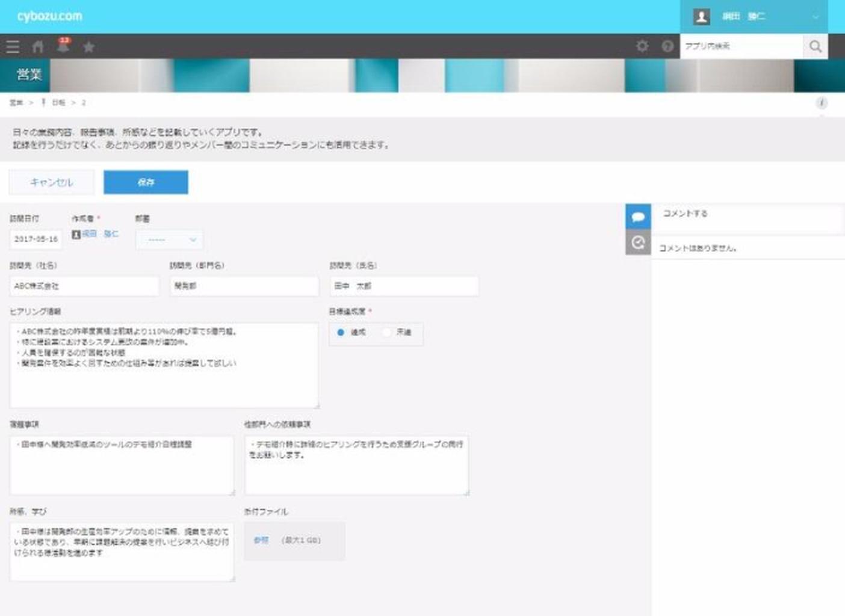Image resolution: width=845 pixels, height=616 pixels.
Task: Click the キャンセル button
Action: [52, 182]
